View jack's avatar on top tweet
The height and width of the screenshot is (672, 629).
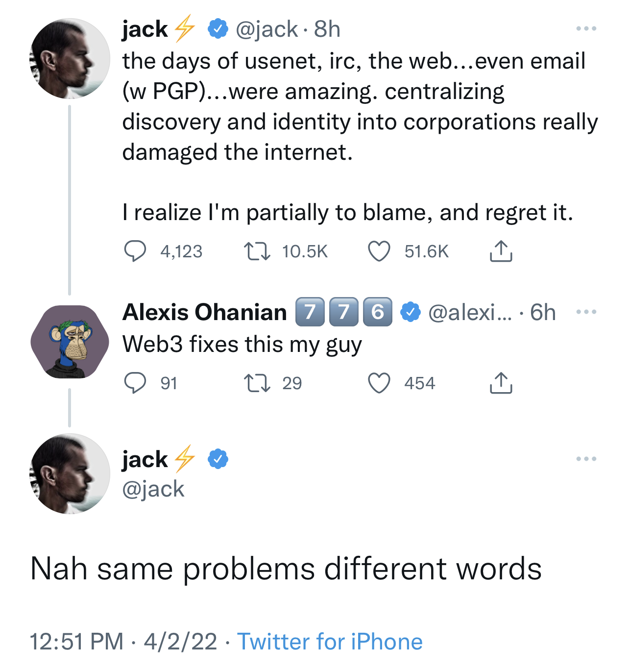[x=70, y=59]
